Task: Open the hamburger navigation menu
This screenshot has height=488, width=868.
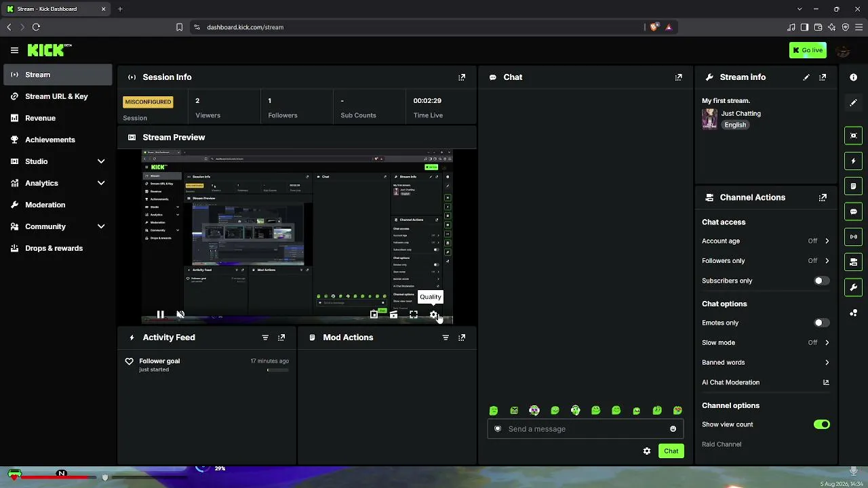Action: point(14,50)
